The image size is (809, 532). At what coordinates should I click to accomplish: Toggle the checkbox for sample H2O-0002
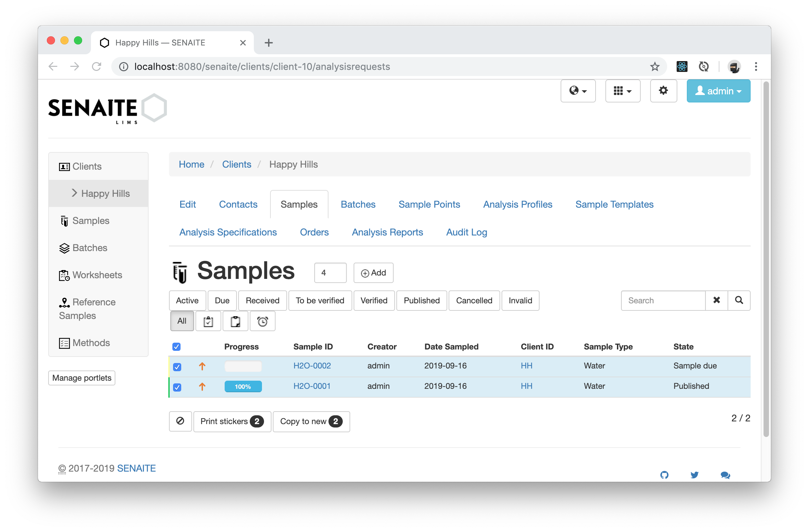tap(176, 366)
